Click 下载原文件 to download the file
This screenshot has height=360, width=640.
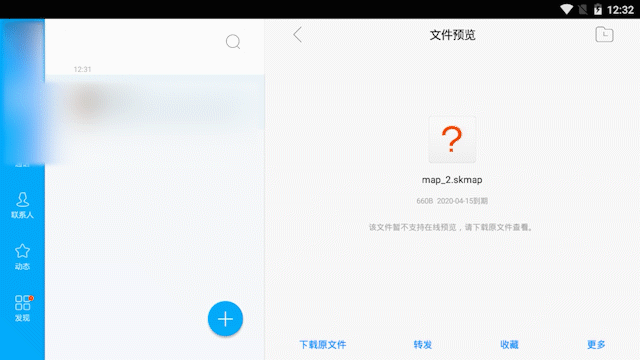(323, 344)
